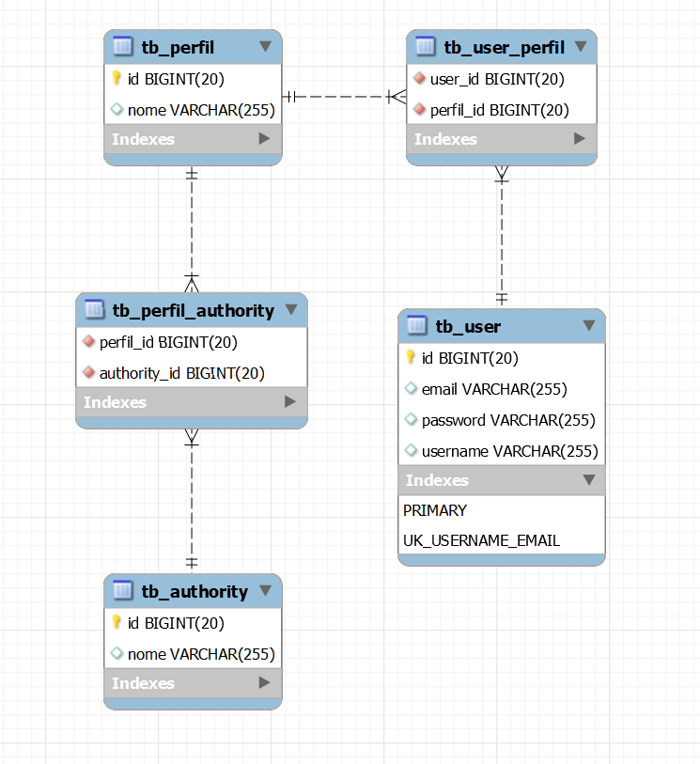The width and height of the screenshot is (700, 764).
Task: Click the Indexes label in tb_user_perfil
Action: pyautogui.click(x=445, y=139)
